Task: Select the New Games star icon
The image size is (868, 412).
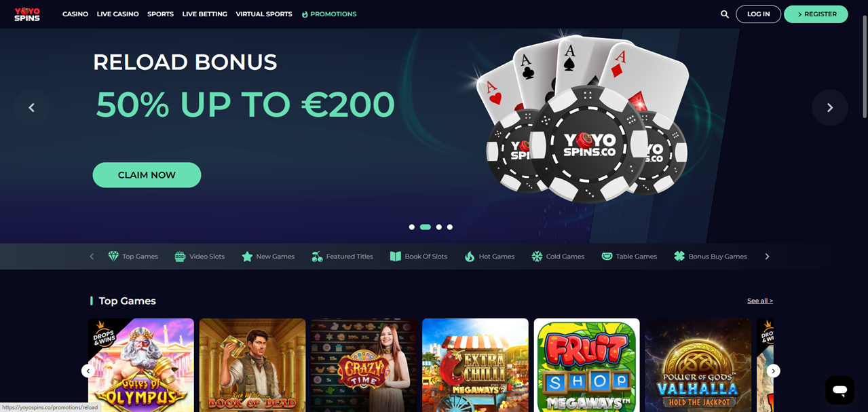Action: coord(247,257)
